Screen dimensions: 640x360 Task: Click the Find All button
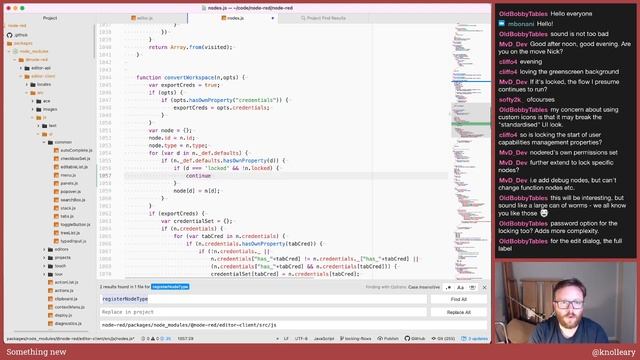pos(458,299)
